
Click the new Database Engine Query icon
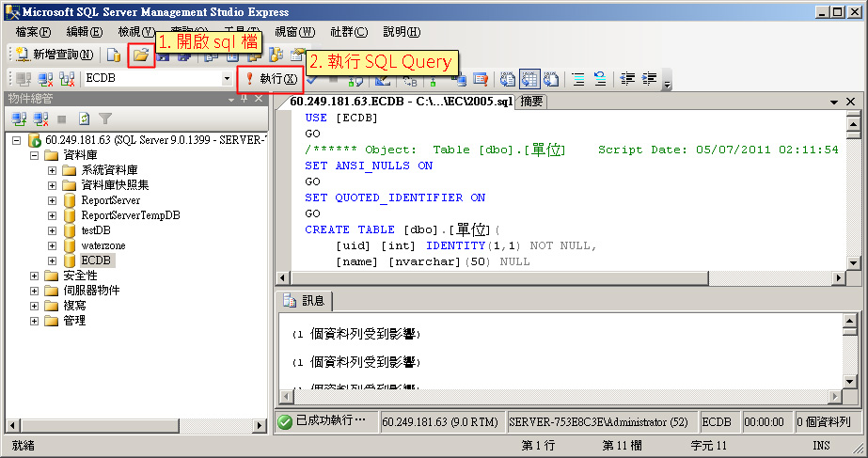coord(114,55)
